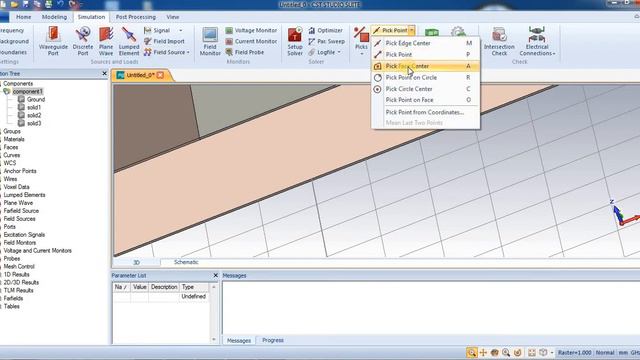The image size is (640, 360).
Task: Open the Optimizer
Action: click(325, 30)
